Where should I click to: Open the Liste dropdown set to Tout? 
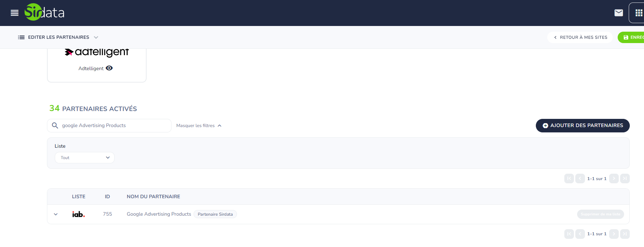click(85, 158)
